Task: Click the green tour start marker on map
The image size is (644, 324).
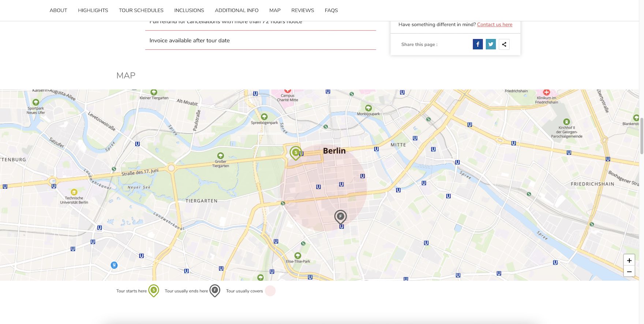Action: tap(296, 153)
